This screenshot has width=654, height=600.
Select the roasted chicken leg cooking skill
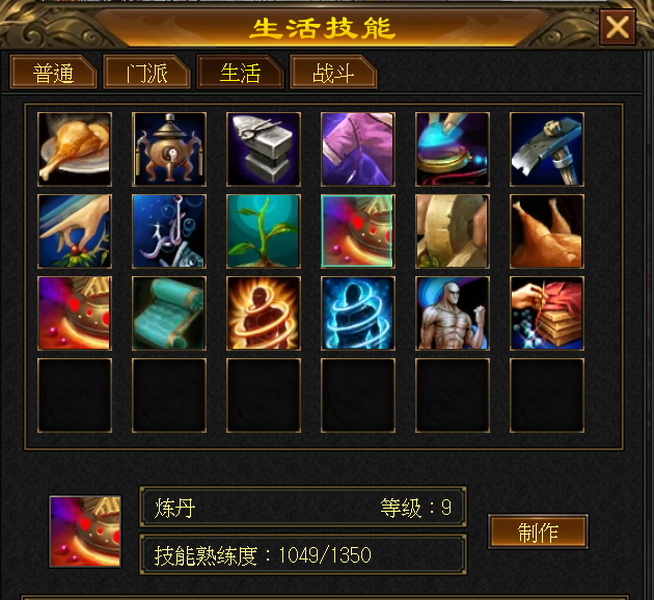coord(75,149)
